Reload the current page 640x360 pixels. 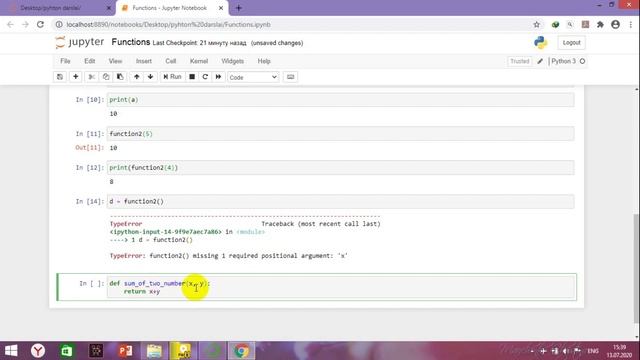(40, 24)
